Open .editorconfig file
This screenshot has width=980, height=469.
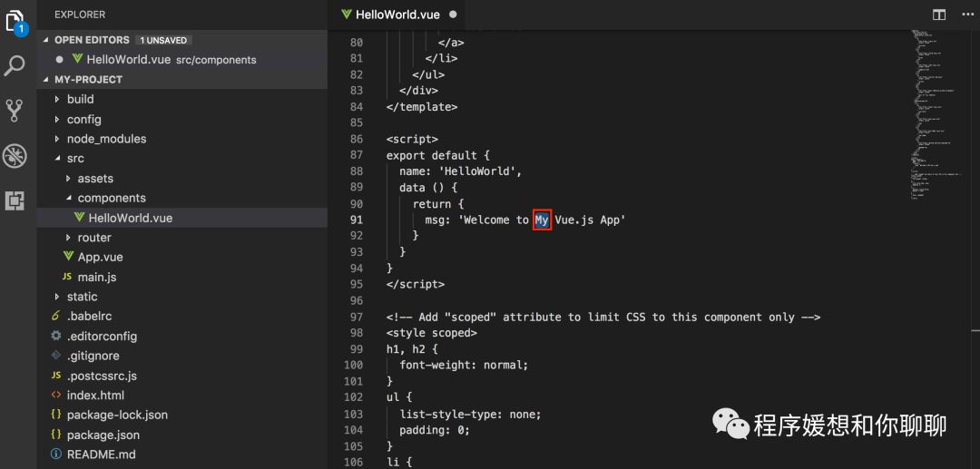tap(102, 336)
